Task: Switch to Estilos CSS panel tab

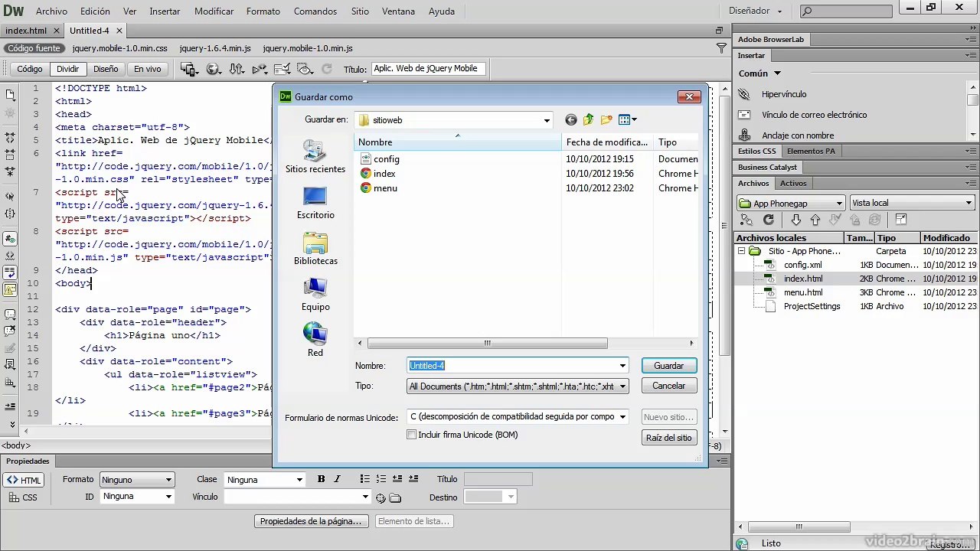Action: click(x=756, y=151)
